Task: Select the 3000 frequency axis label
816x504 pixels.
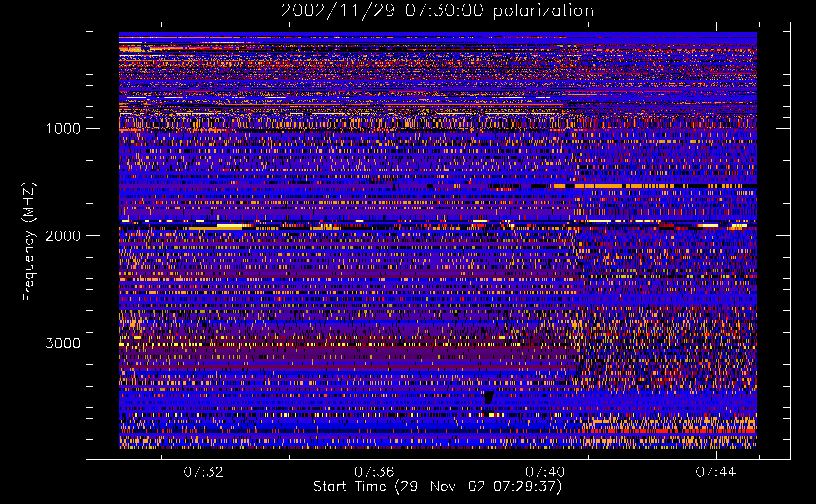Action: click(63, 343)
